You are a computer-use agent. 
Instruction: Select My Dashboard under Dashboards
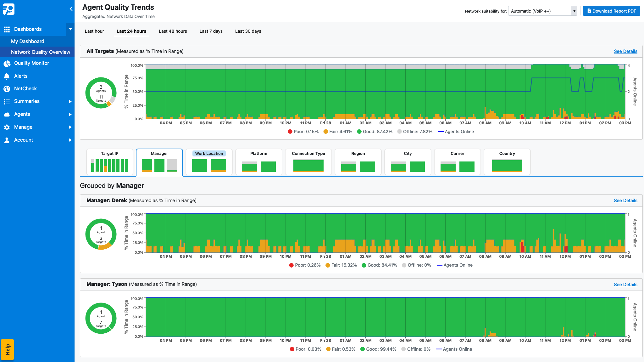coord(28,41)
